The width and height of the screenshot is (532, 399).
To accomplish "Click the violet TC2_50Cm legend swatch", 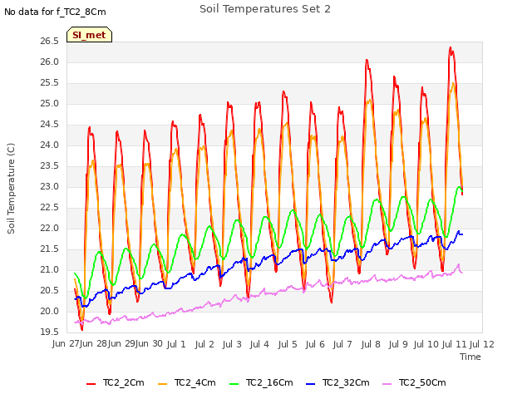I will click(x=387, y=384).
